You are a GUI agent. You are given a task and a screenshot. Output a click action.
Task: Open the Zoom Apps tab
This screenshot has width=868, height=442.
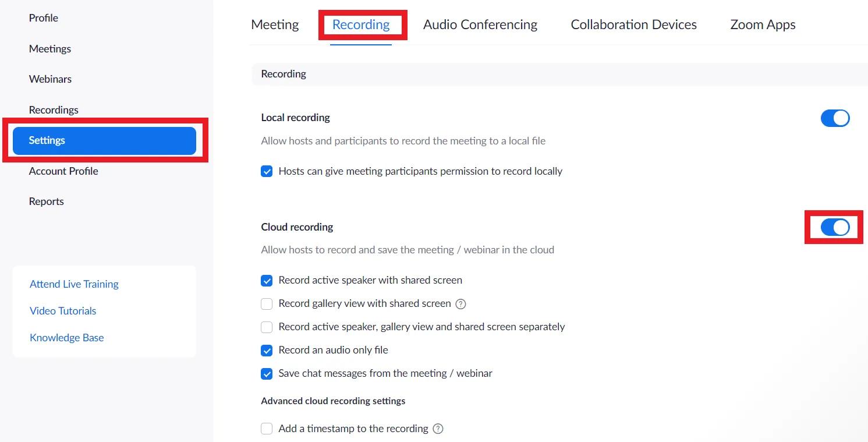click(763, 24)
